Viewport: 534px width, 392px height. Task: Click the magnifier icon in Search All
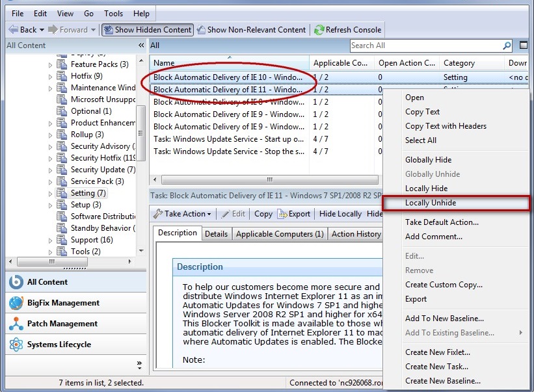505,46
